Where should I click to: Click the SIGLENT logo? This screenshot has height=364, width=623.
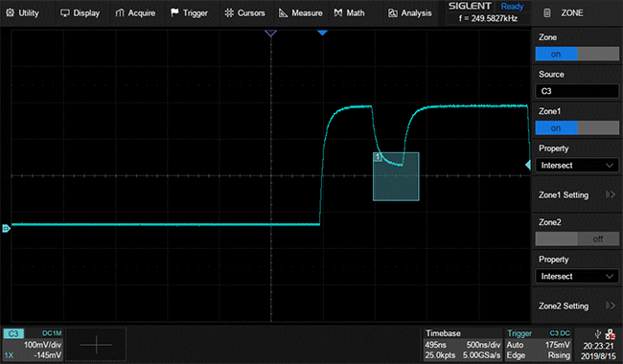coord(470,7)
